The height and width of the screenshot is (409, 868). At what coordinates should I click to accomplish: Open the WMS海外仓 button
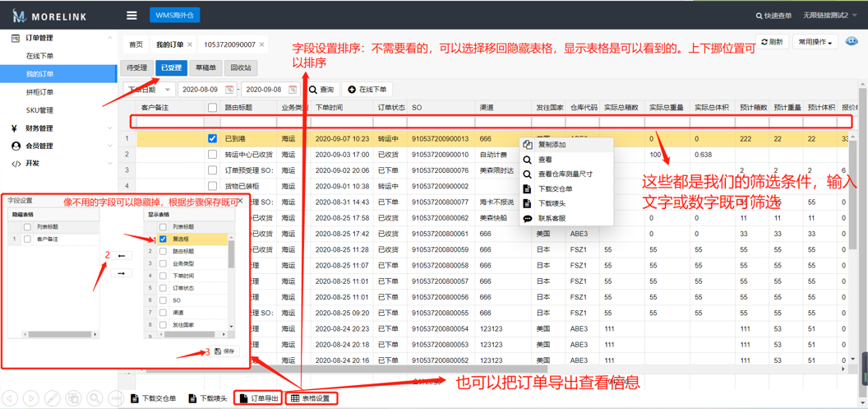(174, 15)
